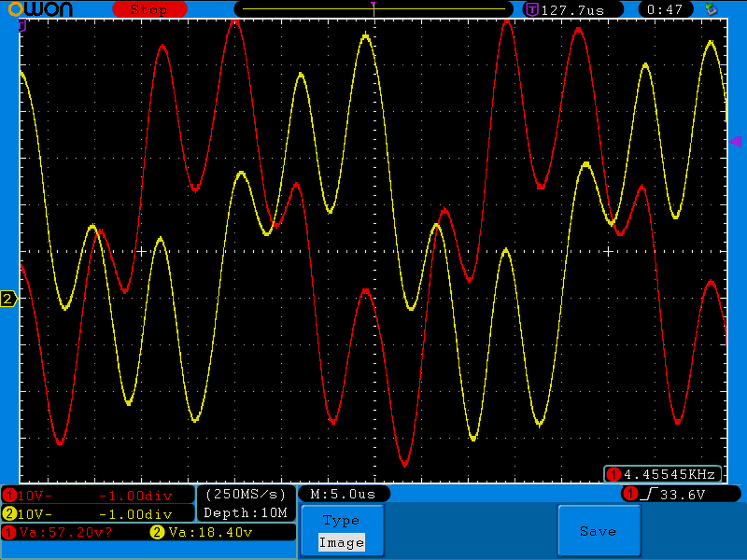
Task: Click the channel 1 badge beside 33.6V
Action: pyautogui.click(x=630, y=494)
